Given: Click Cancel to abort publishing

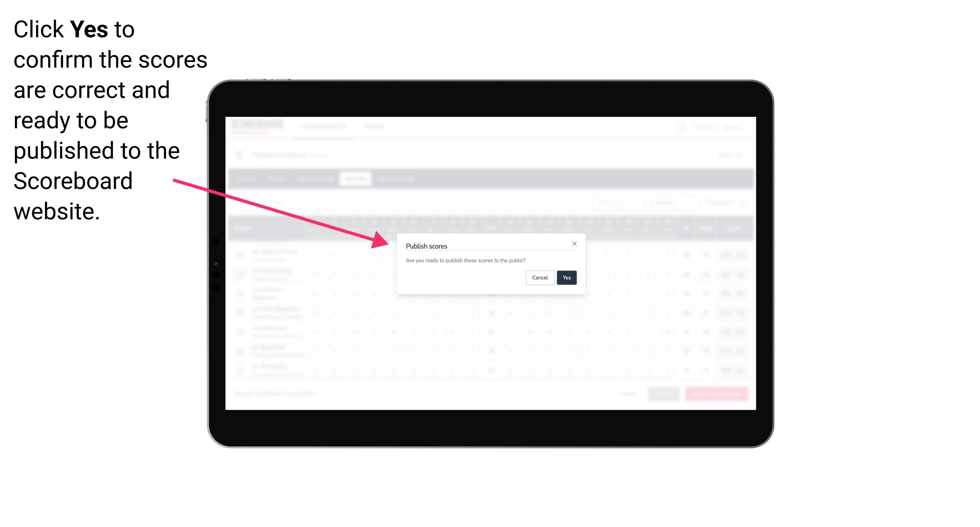Looking at the screenshot, I should [540, 277].
